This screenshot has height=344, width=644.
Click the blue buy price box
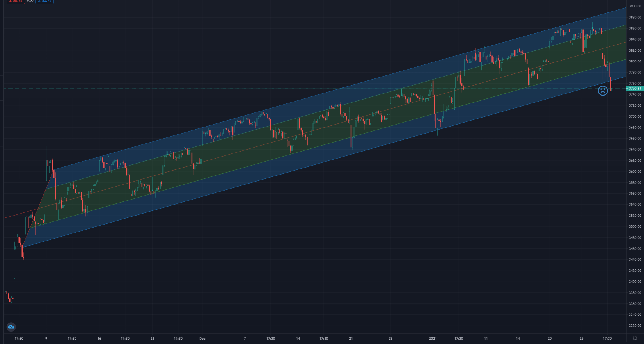(44, 1)
